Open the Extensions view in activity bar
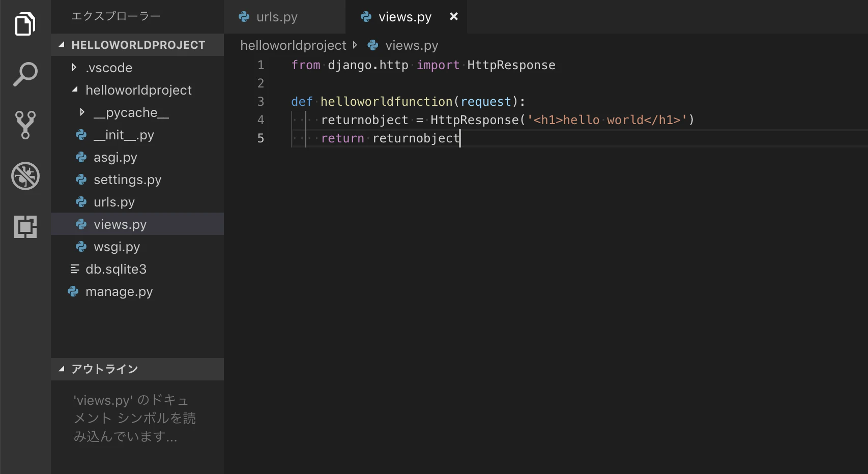The image size is (868, 474). [x=25, y=227]
